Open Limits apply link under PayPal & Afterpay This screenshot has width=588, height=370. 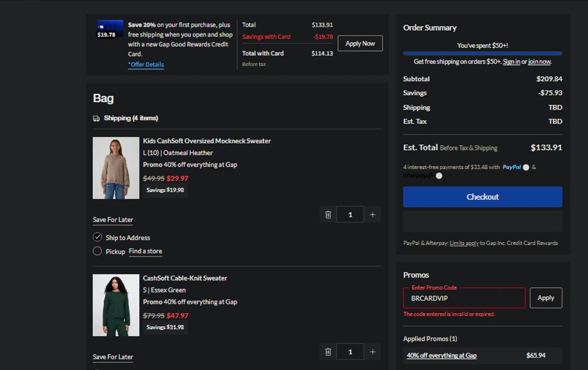pos(464,243)
